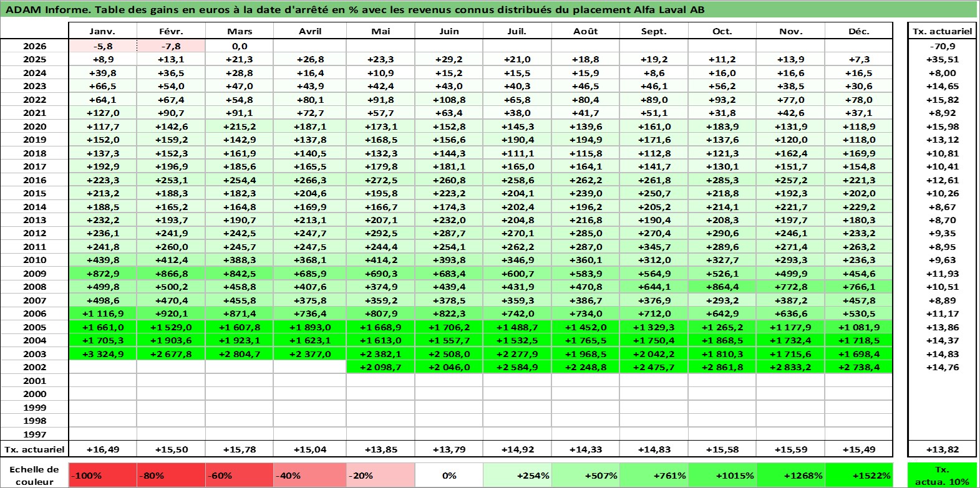Click the +507% color scale swatch
980x488 pixels.
586,476
